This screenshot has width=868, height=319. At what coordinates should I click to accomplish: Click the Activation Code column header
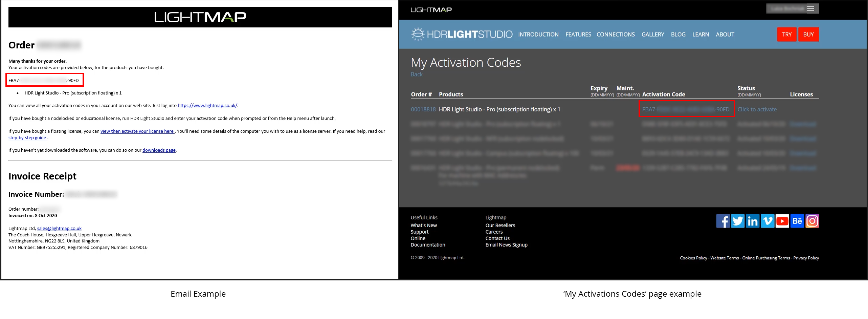click(664, 94)
